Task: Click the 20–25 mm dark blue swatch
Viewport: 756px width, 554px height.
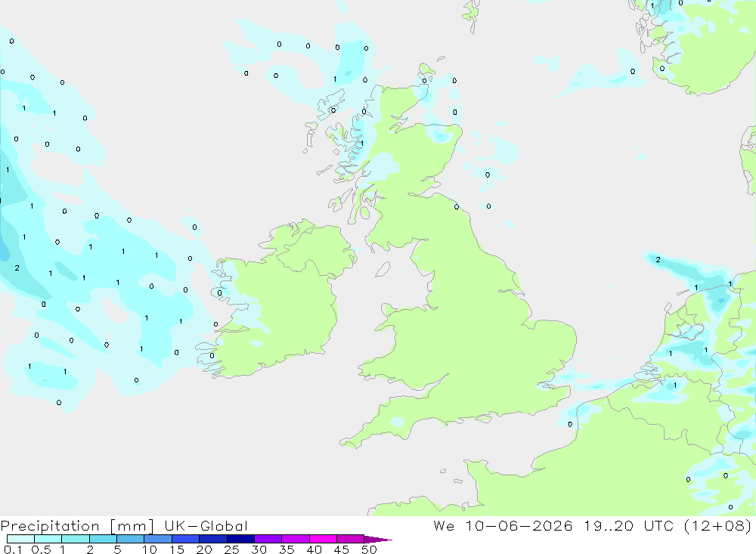Action: click(213, 539)
